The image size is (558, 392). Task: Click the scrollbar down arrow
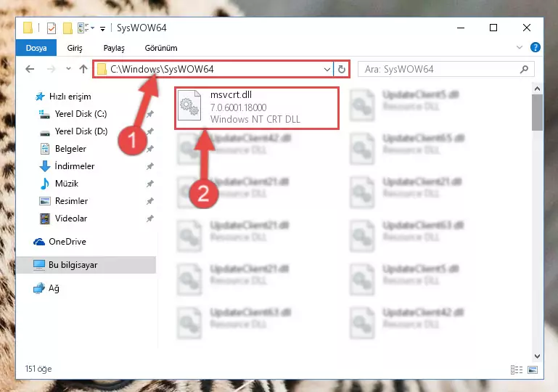coord(538,356)
